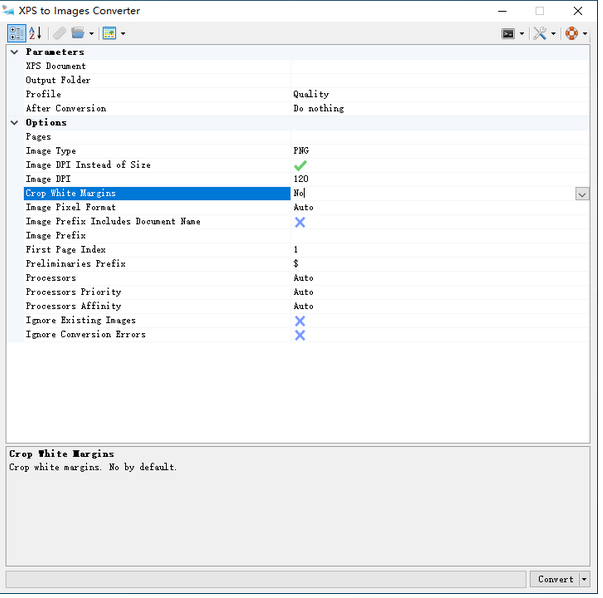Click the lifebuoy help icon
The image size is (603, 598).
pos(571,33)
